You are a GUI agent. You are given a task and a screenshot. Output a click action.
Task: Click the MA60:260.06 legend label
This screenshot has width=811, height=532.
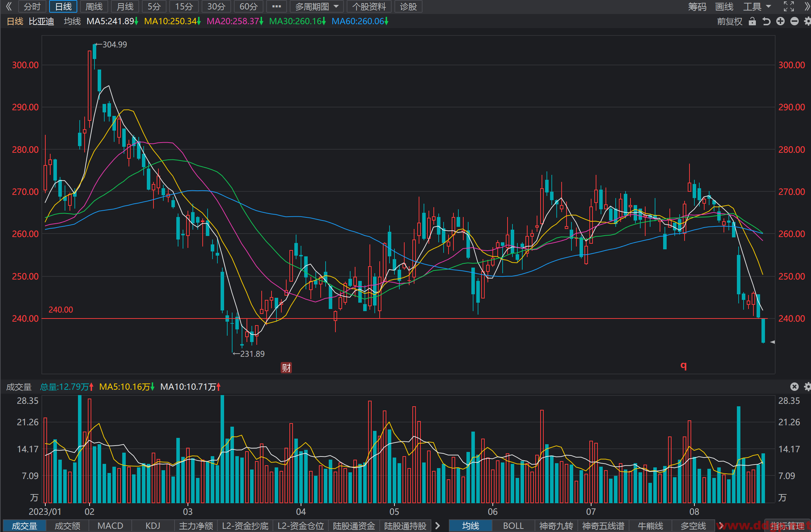click(x=360, y=21)
